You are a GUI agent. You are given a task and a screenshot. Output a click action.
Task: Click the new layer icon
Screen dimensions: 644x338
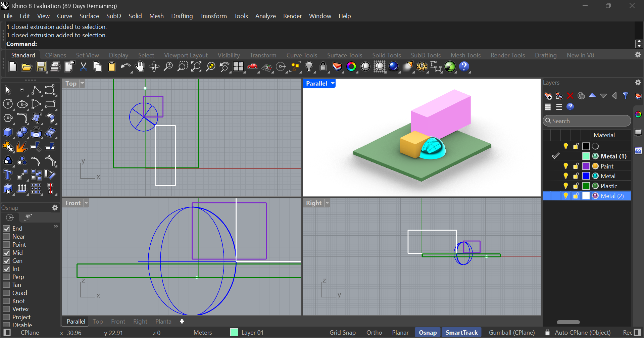(548, 96)
